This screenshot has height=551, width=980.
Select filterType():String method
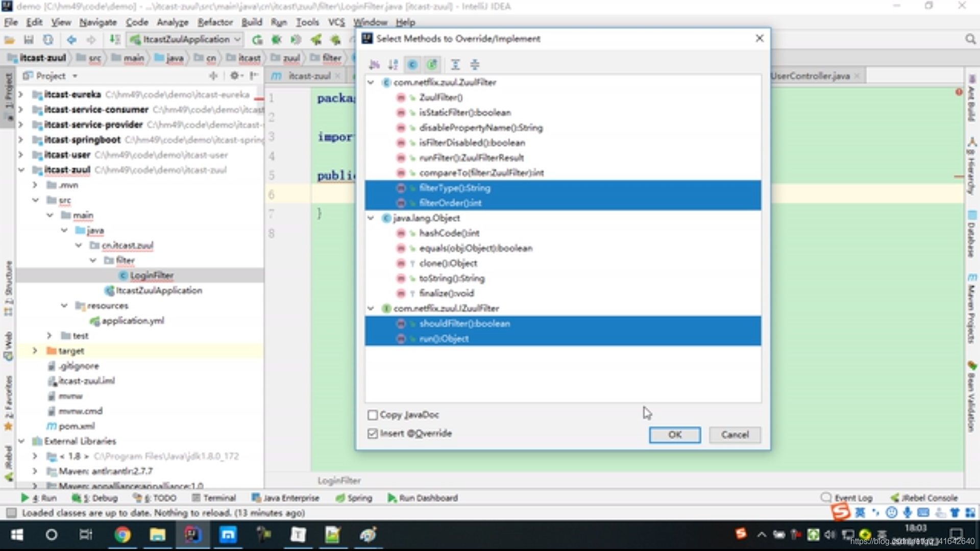tap(563, 188)
